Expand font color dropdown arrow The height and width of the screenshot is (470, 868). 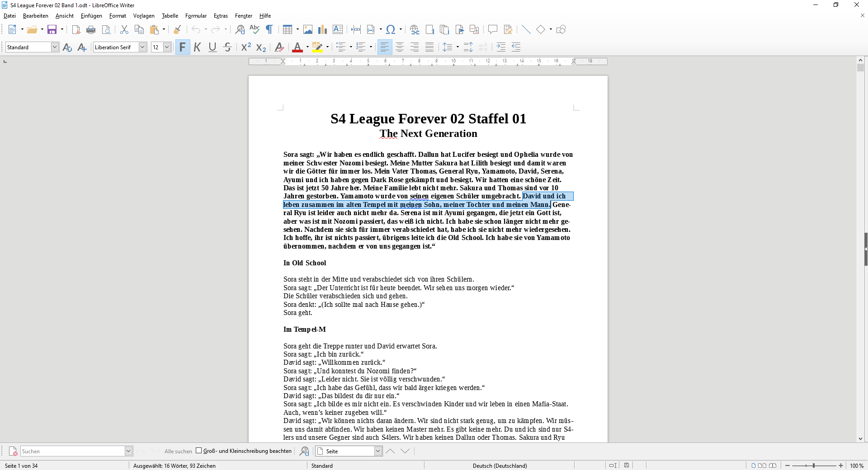point(307,47)
